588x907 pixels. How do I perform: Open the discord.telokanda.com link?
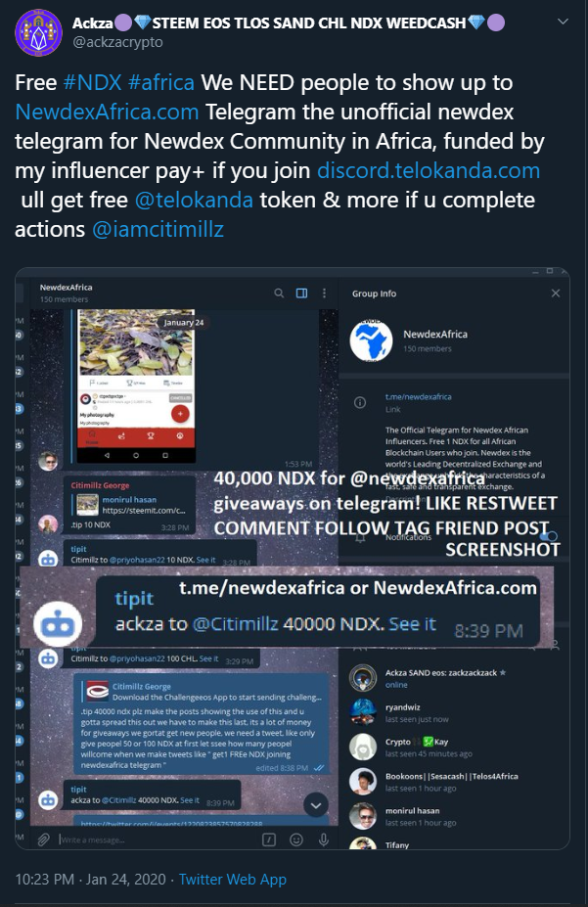pyautogui.click(x=429, y=170)
